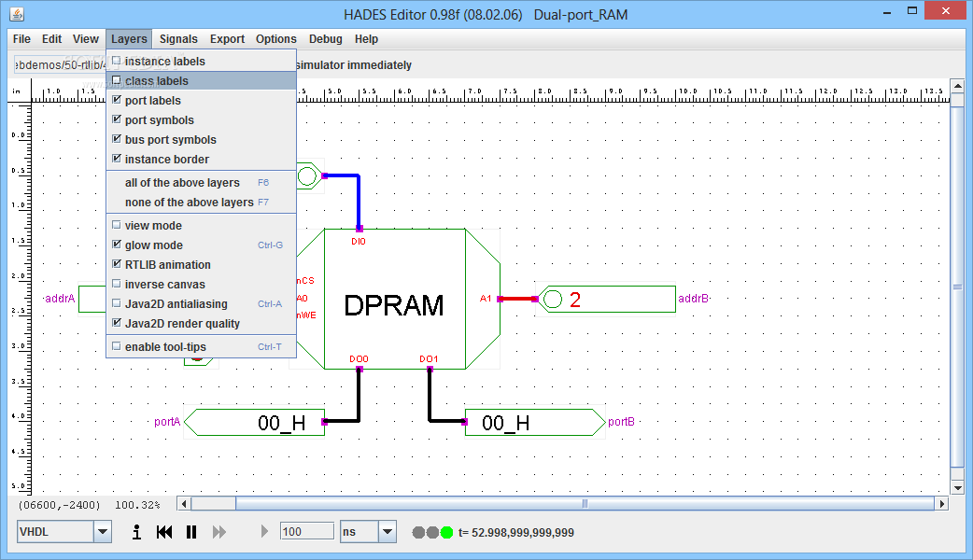
Task: Rewind the simulation to start
Action: click(164, 532)
